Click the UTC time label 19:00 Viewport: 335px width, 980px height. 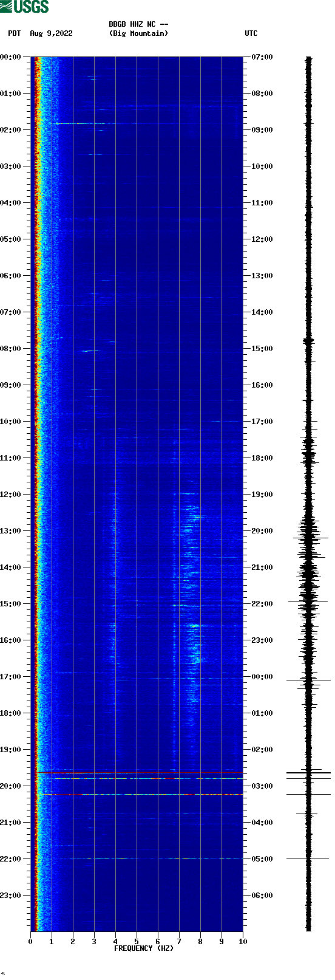[x=262, y=495]
